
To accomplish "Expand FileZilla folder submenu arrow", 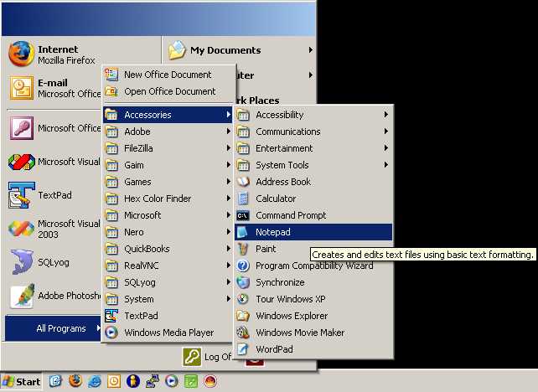I will coord(229,148).
